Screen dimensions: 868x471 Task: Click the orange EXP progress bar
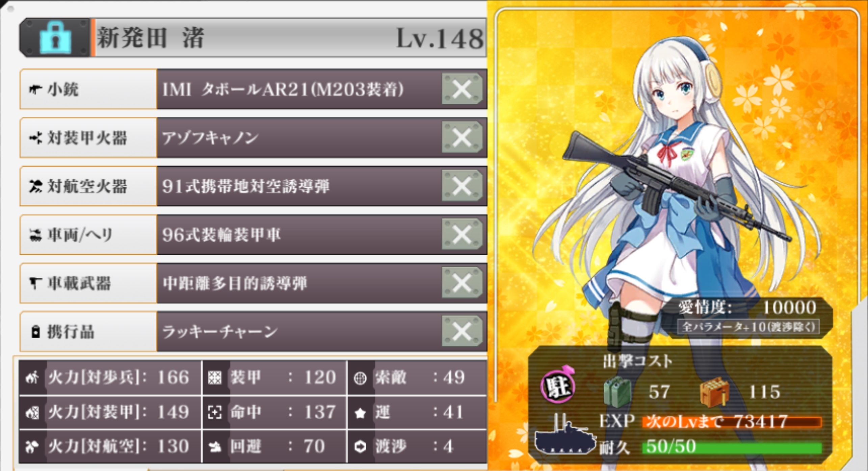[732, 422]
